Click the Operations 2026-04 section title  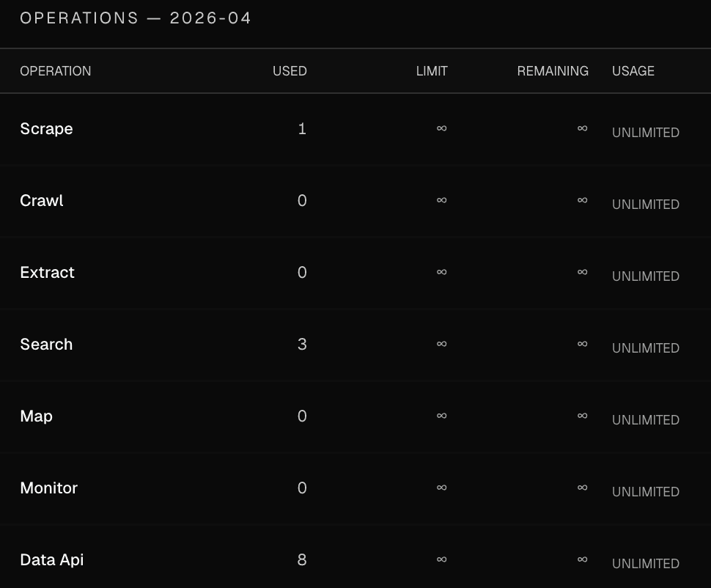click(136, 18)
